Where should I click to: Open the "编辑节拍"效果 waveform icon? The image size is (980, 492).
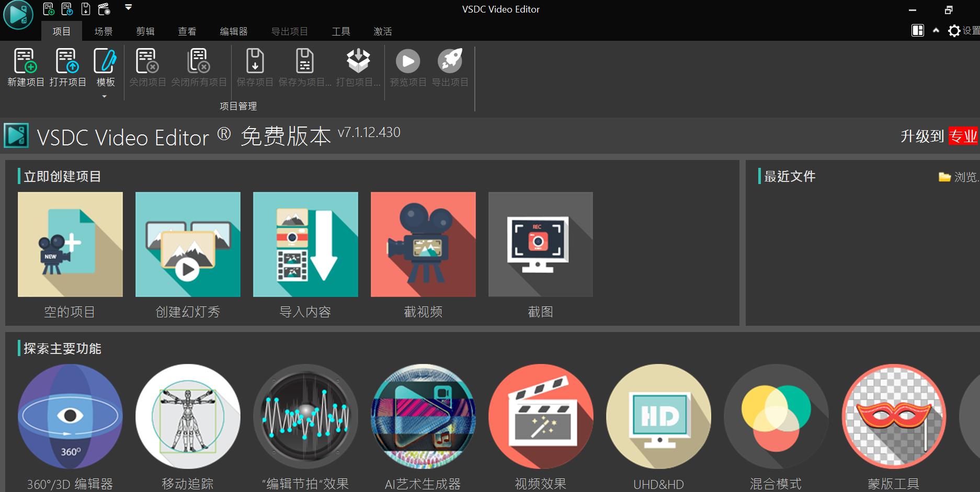coord(305,416)
